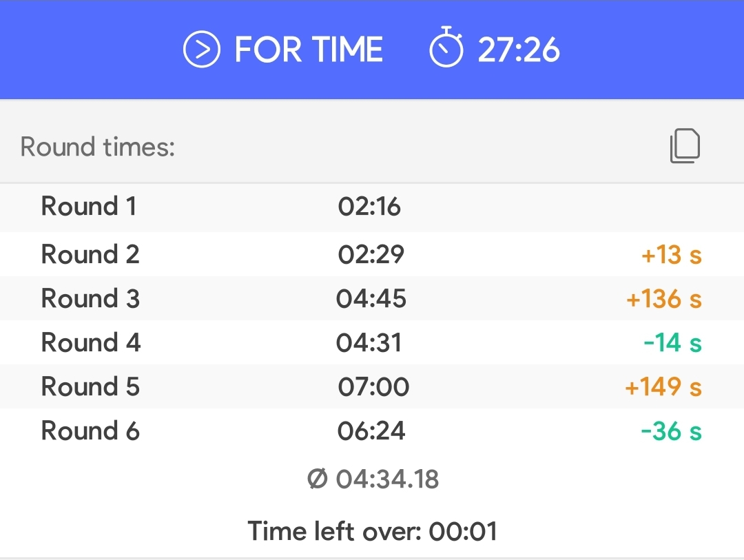744x560 pixels.
Task: Click the -14 s difference value
Action: (x=672, y=343)
